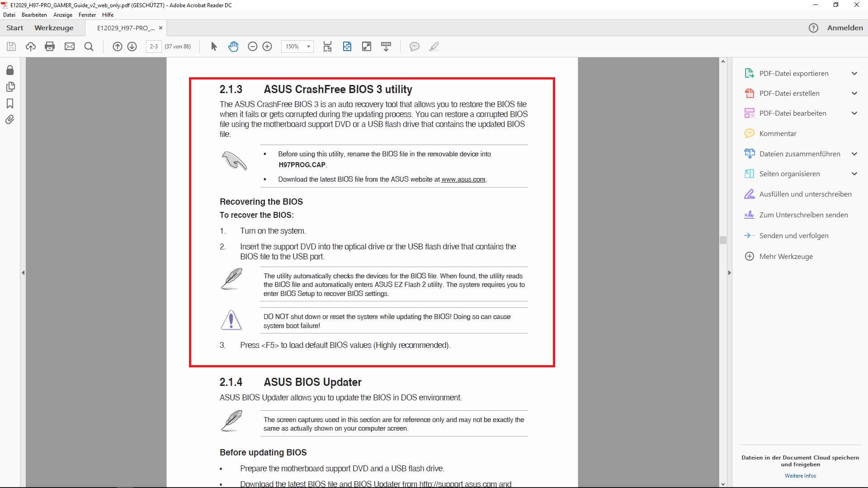Viewport: 868px width, 488px height.
Task: Click the www.asus.com link
Action: [x=463, y=179]
